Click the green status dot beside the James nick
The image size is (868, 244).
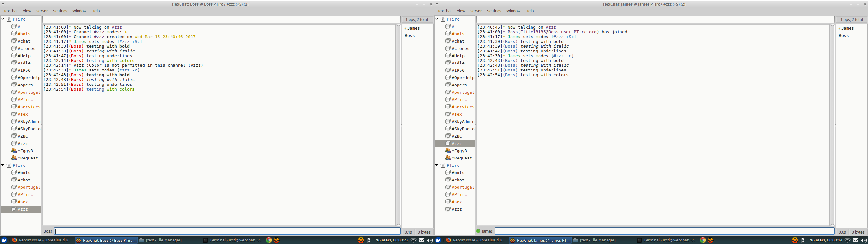pos(478,231)
